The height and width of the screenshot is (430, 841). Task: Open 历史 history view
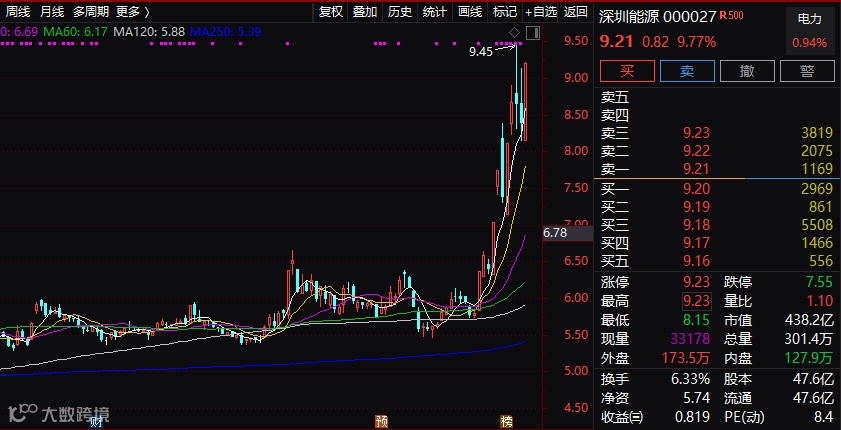click(x=400, y=11)
